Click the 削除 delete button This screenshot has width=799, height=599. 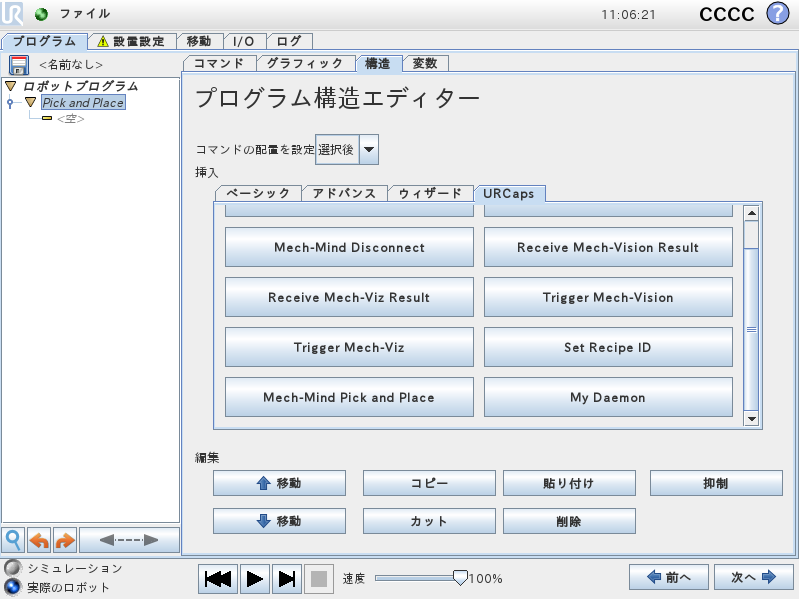(x=569, y=521)
